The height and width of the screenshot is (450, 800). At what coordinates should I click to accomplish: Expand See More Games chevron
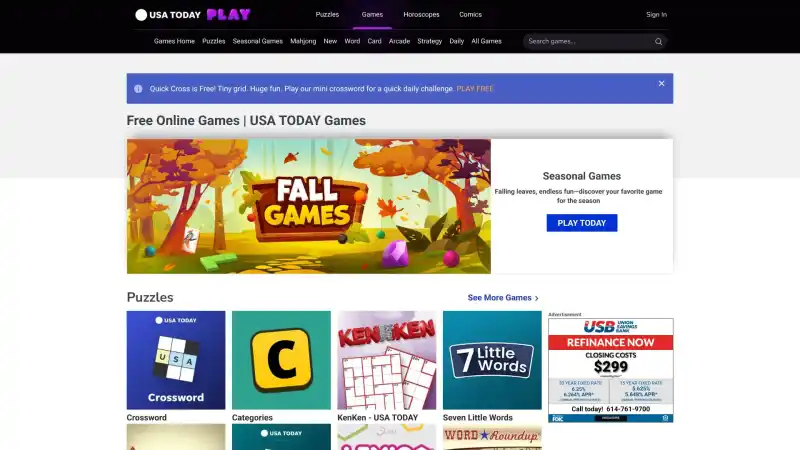(537, 298)
